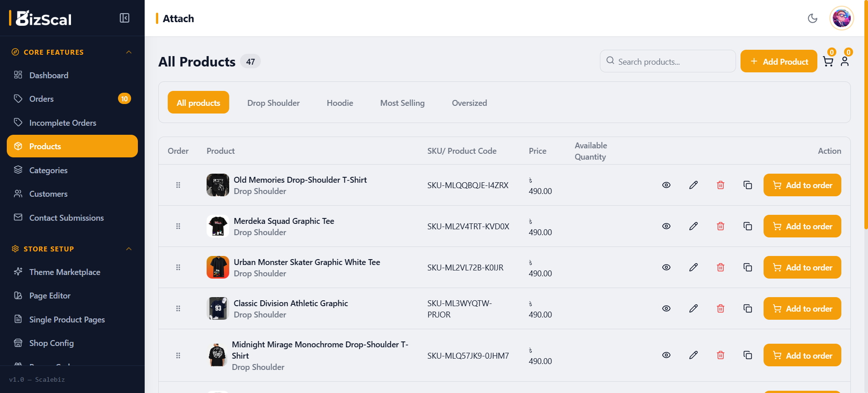Add Urban Monster Skater Tee to order

[802, 267]
